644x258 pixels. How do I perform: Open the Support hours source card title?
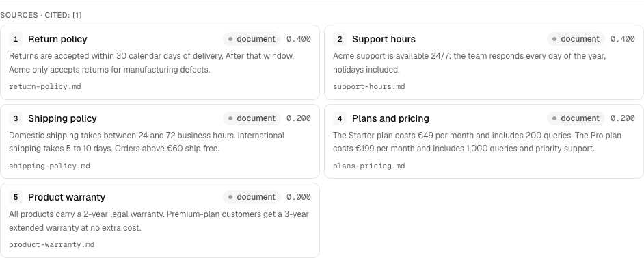coord(384,39)
